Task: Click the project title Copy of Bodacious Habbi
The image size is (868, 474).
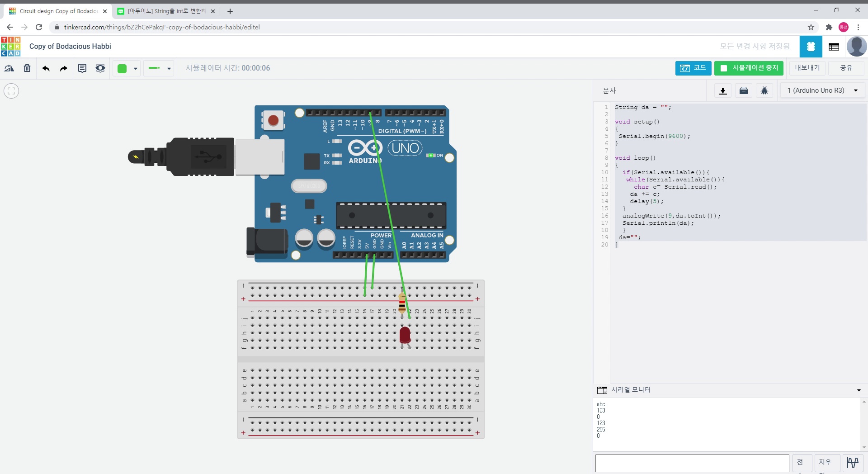Action: pos(70,46)
